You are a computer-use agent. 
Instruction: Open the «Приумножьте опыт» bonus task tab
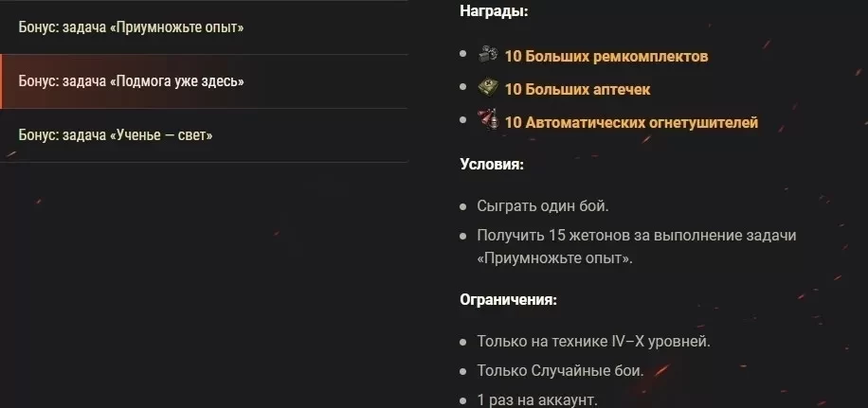(205, 27)
